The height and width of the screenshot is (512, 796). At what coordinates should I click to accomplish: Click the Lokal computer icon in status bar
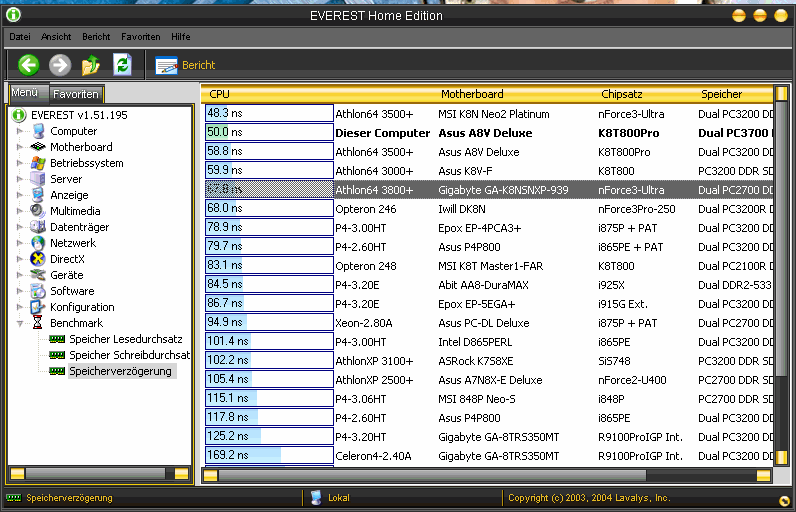(x=316, y=498)
